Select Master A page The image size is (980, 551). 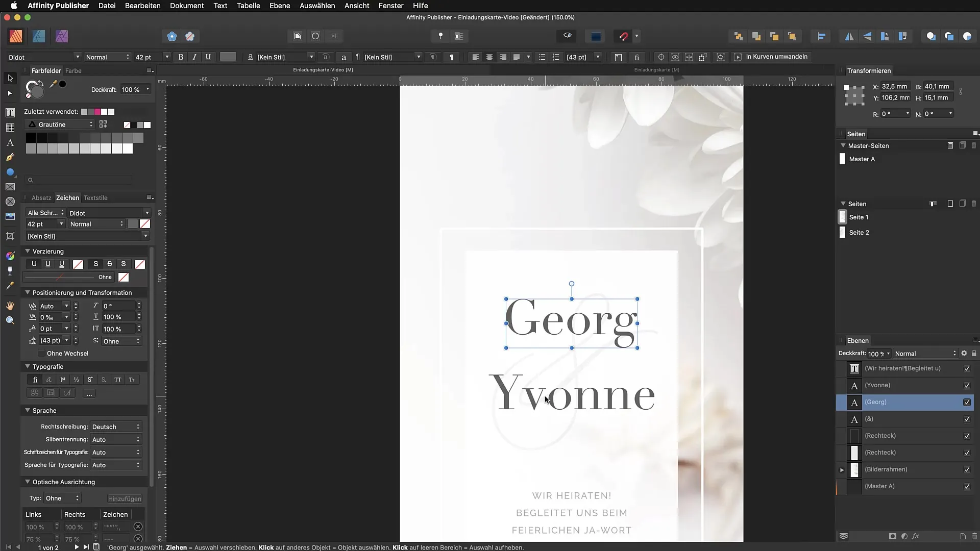[862, 159]
